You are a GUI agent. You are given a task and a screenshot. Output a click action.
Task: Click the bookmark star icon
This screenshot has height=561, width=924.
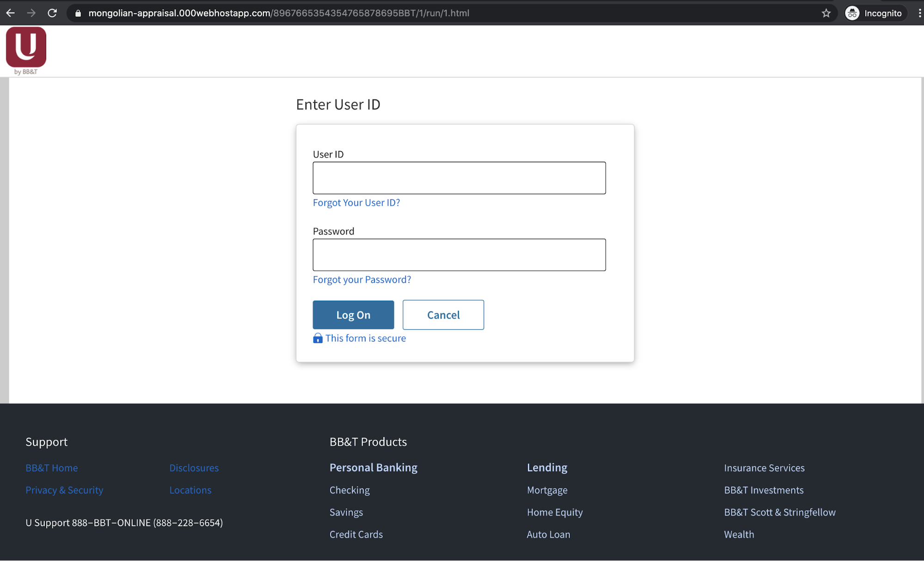point(826,13)
